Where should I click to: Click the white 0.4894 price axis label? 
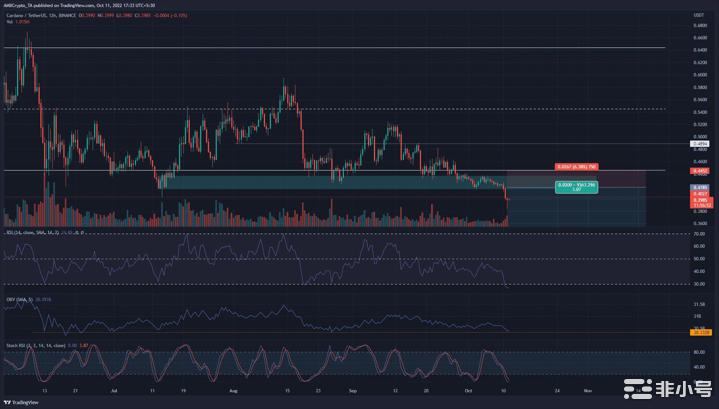(x=700, y=144)
